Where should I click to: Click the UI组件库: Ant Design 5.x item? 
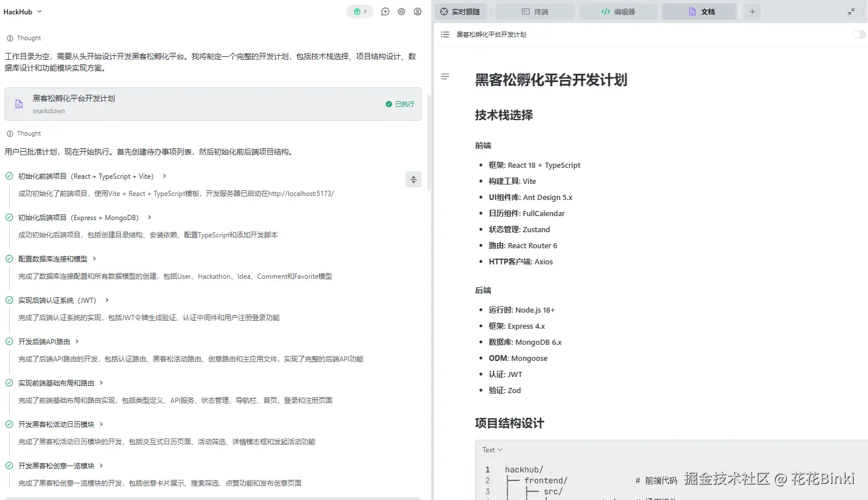coord(530,197)
